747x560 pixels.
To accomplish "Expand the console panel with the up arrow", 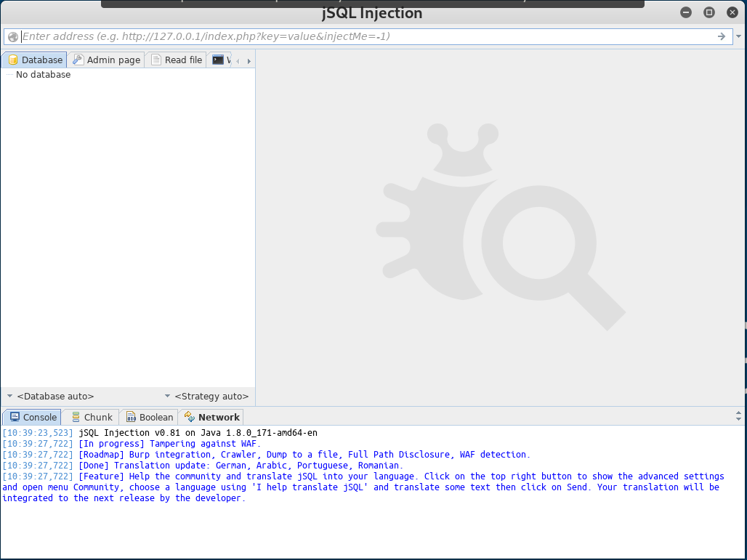I will tap(738, 413).
